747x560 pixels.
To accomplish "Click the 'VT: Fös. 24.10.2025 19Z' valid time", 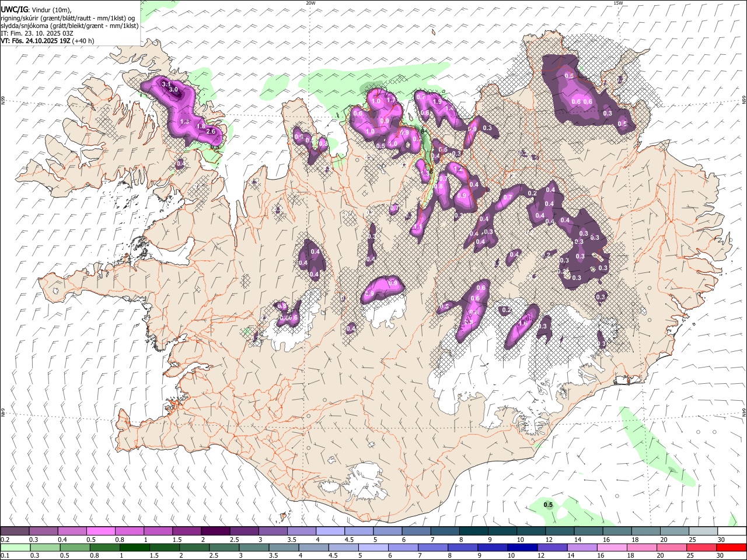I will pyautogui.click(x=35, y=41).
